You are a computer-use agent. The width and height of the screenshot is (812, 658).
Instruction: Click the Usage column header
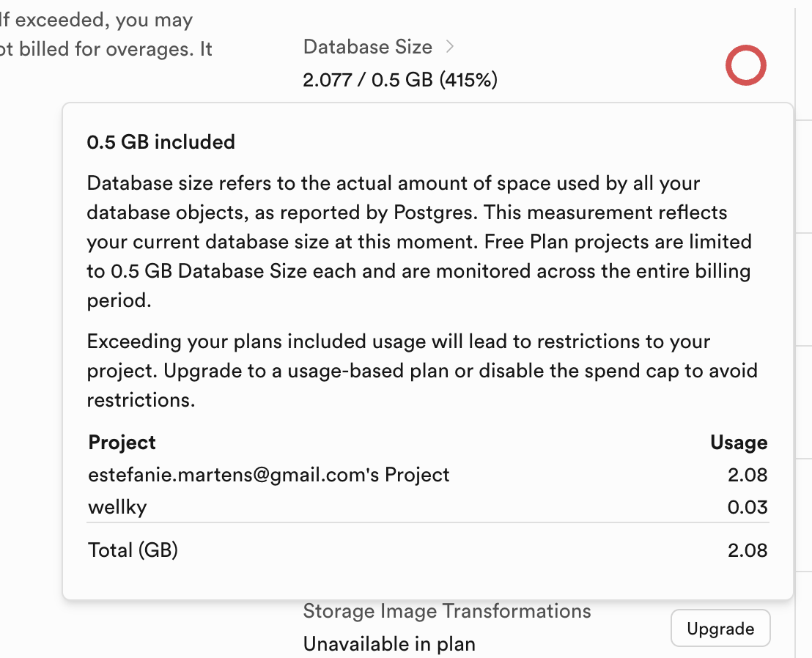point(739,443)
